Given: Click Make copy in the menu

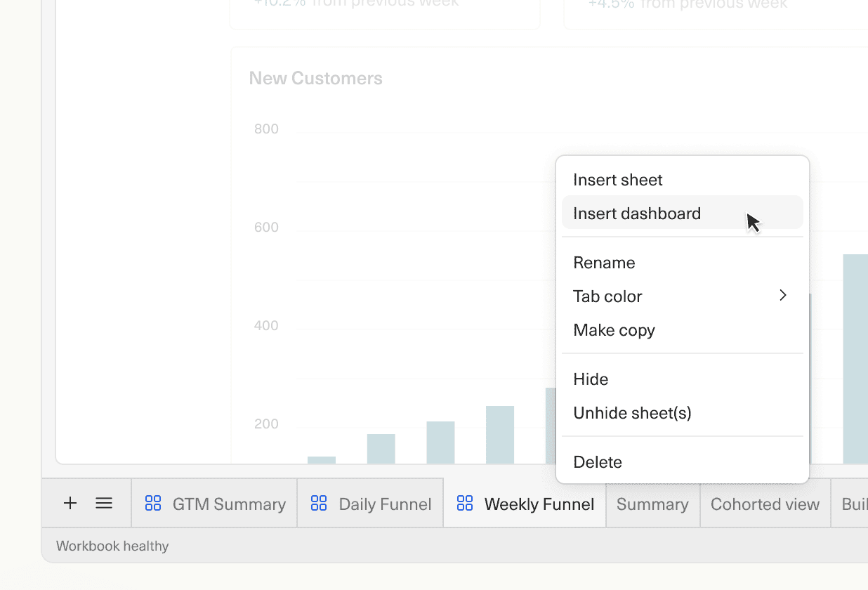Looking at the screenshot, I should 614,329.
